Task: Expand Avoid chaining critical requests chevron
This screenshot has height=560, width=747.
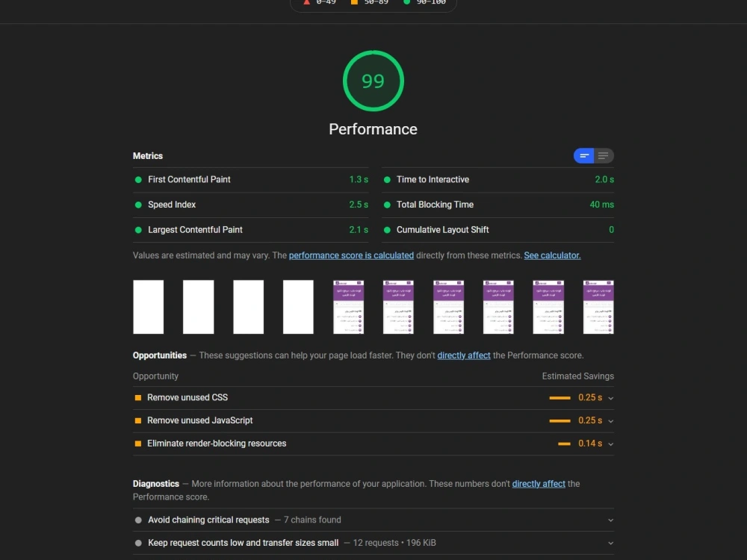Action: 611,520
